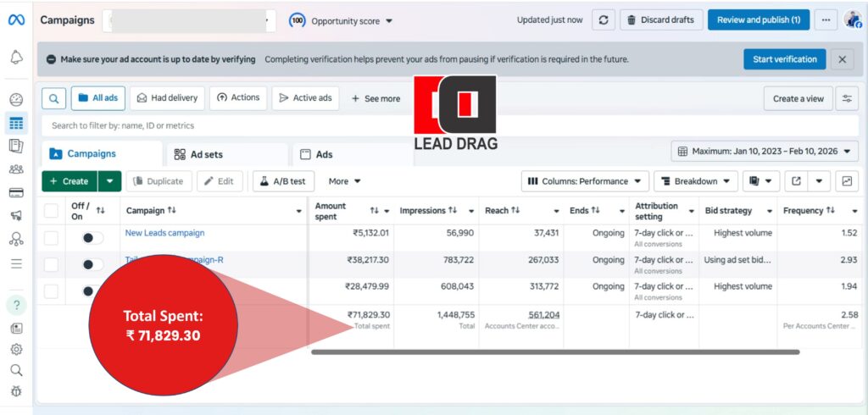
Task: Click the Meta logo icon
Action: click(16, 19)
